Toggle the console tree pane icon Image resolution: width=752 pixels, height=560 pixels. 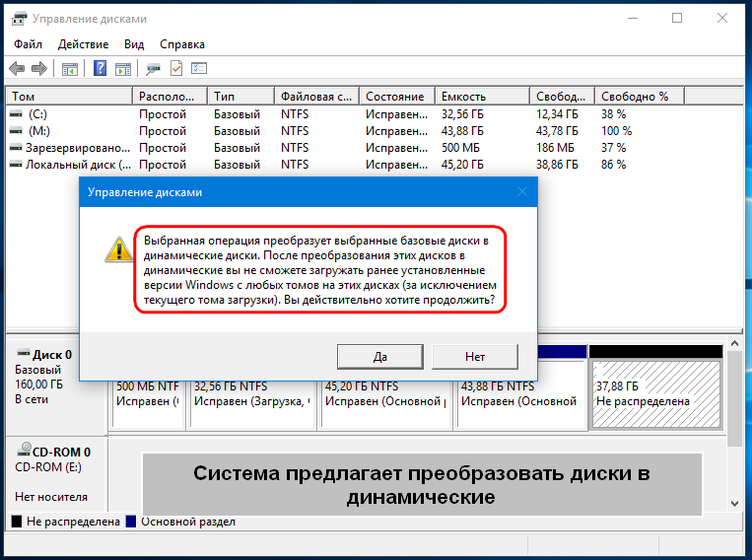(70, 69)
